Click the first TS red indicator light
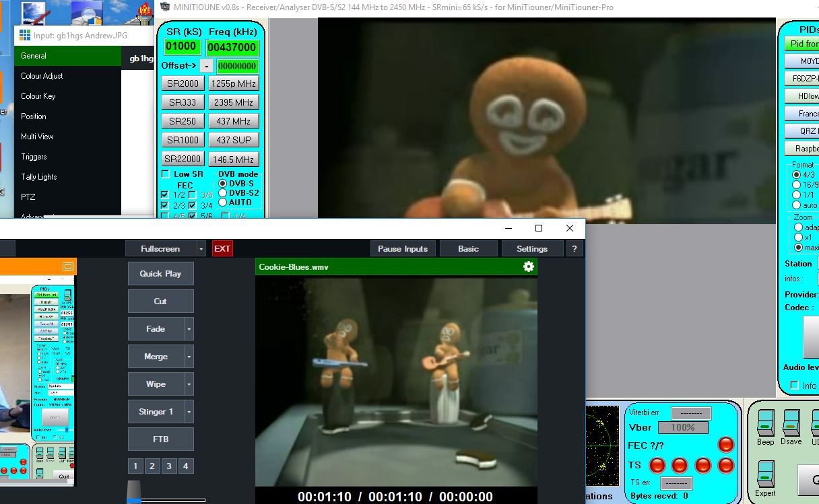This screenshot has height=504, width=819. pyautogui.click(x=656, y=465)
